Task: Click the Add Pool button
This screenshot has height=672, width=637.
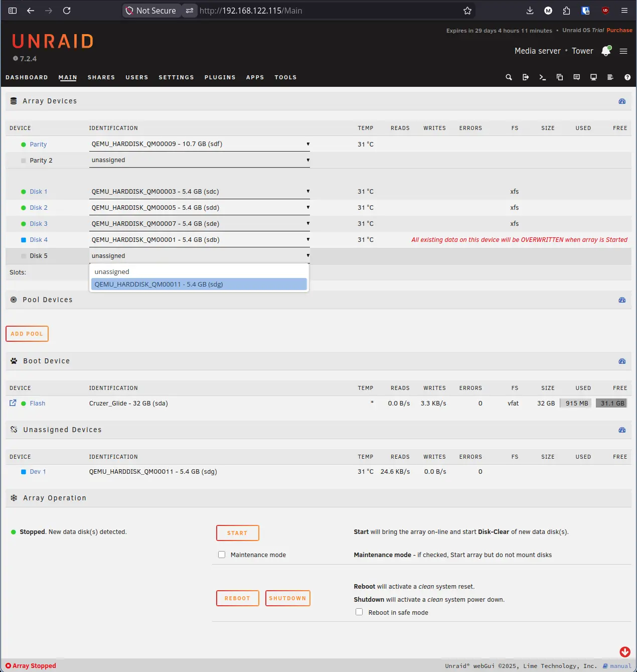Action: click(27, 334)
